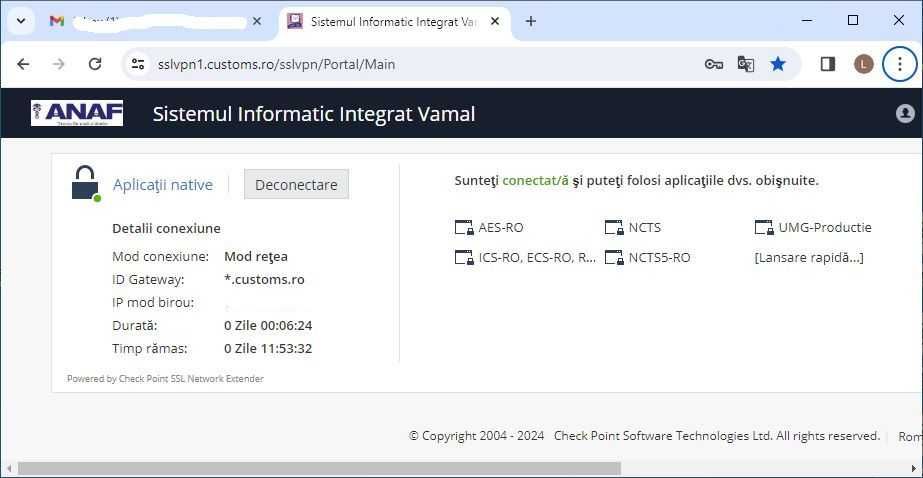Screen dimensions: 923x478
Task: Click the Sistemul Informatic Integrat Vamal page title
Action: point(314,114)
